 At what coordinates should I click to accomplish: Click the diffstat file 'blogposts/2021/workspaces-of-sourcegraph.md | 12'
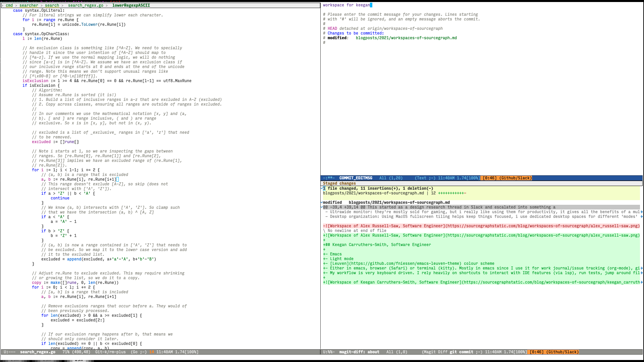tap(379, 193)
